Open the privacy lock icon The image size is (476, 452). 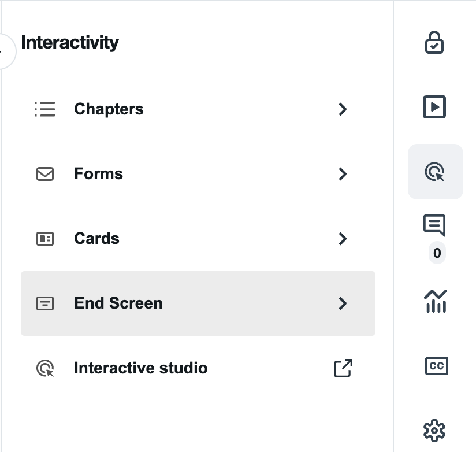436,42
